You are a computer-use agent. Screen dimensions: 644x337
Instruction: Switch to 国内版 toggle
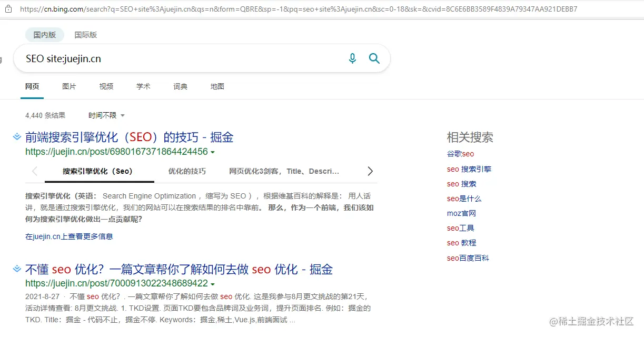[x=45, y=35]
